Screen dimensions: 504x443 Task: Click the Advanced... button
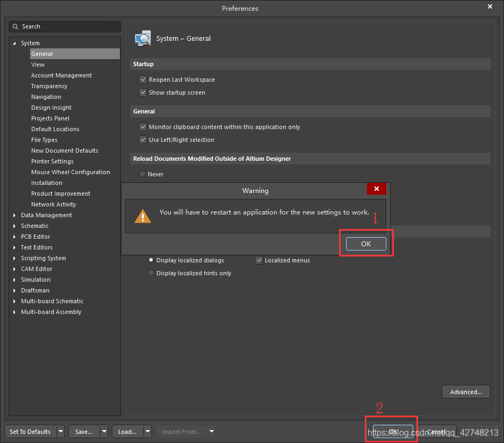coord(466,392)
